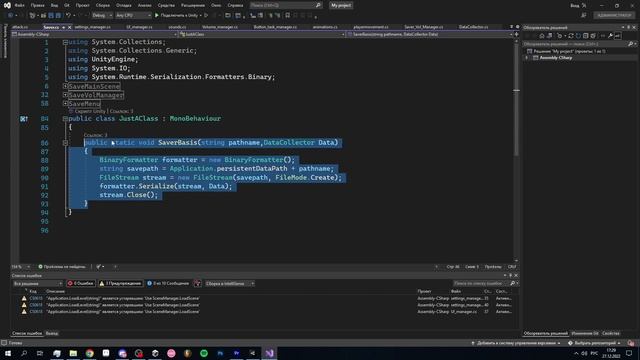640x360 pixels.
Task: Open the Project menu
Action: [x=82, y=5]
